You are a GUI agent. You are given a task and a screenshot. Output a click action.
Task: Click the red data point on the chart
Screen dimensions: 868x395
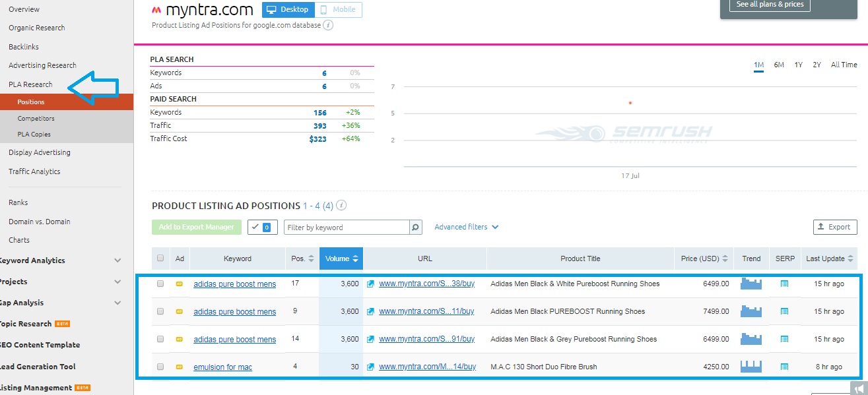[630, 103]
